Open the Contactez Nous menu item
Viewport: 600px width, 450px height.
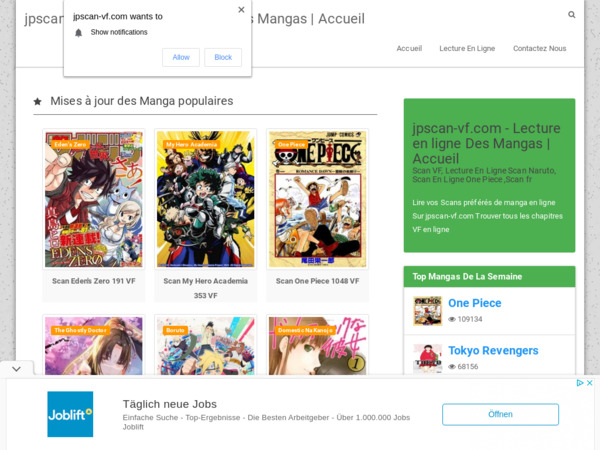(539, 49)
